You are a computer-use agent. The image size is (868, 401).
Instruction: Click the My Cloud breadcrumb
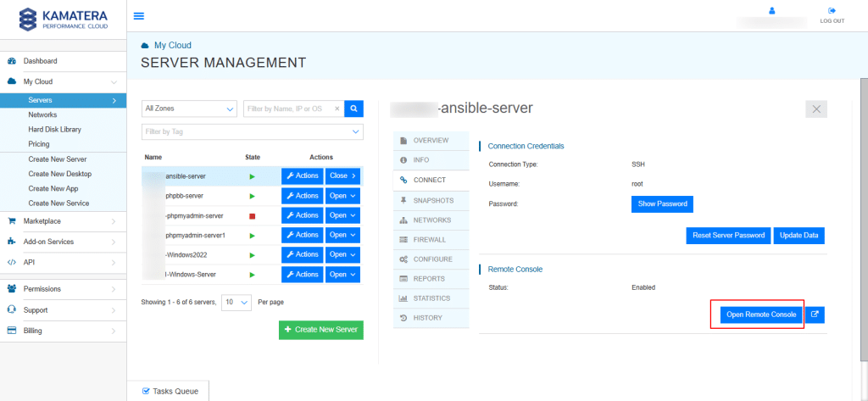pos(173,46)
